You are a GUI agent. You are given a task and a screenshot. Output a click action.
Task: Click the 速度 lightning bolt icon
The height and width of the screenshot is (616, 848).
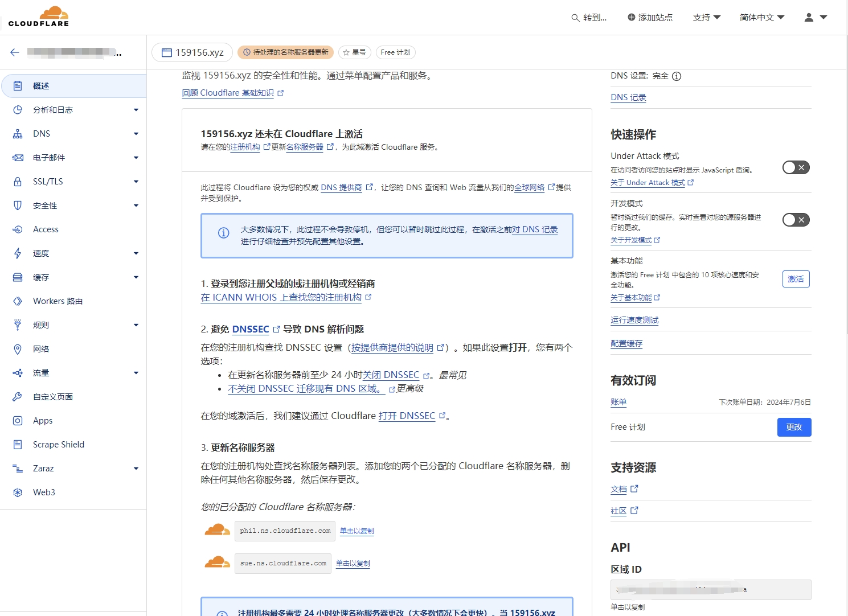18,253
